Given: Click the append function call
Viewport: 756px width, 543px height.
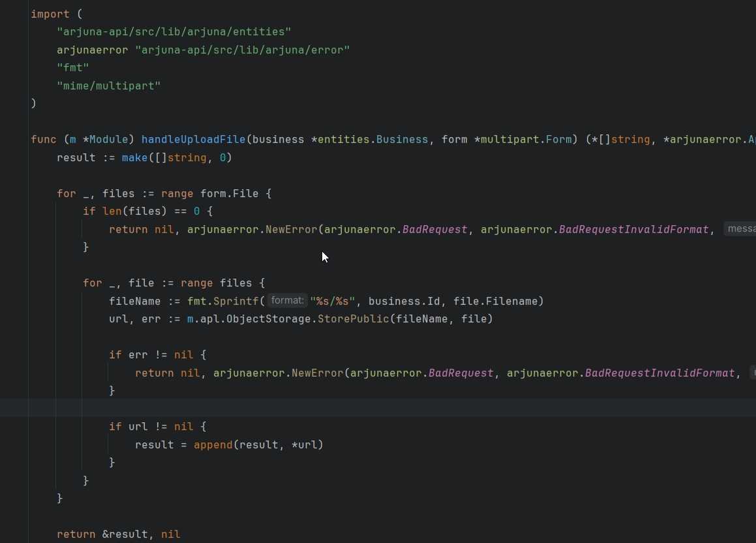Looking at the screenshot, I should click(213, 445).
